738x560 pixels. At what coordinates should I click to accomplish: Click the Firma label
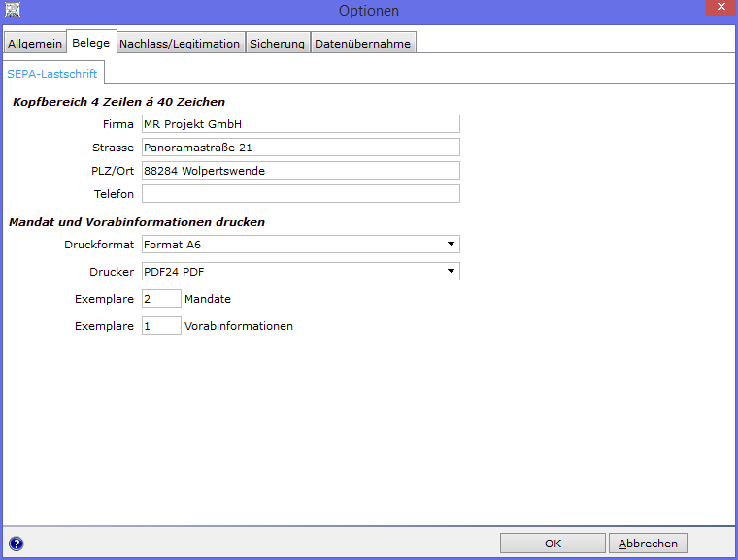118,124
